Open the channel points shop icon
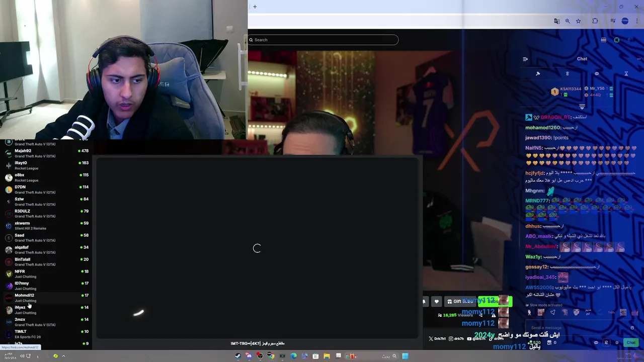The width and height of the screenshot is (644, 362). pos(549,342)
